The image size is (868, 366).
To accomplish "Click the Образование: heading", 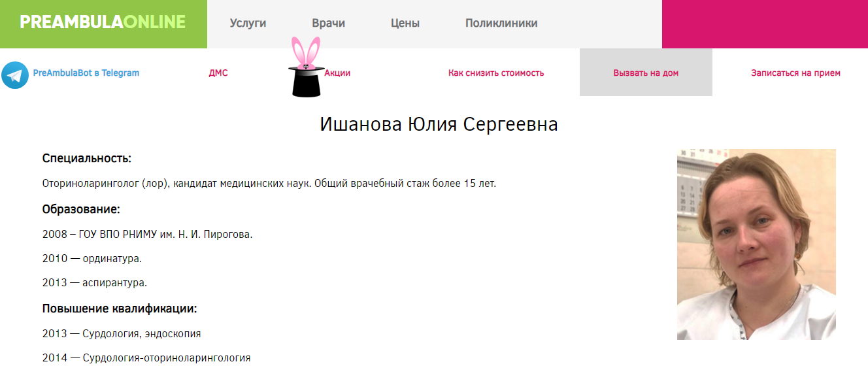I will (81, 209).
